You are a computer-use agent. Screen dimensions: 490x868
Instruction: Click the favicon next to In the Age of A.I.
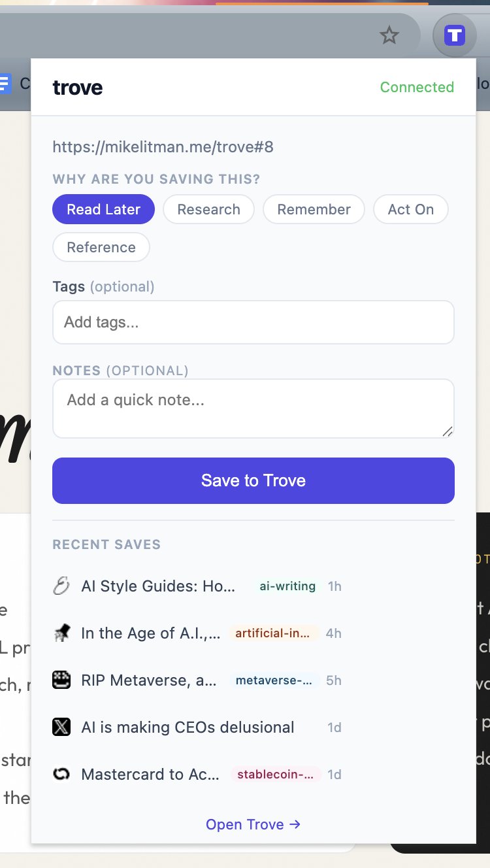[x=61, y=633]
